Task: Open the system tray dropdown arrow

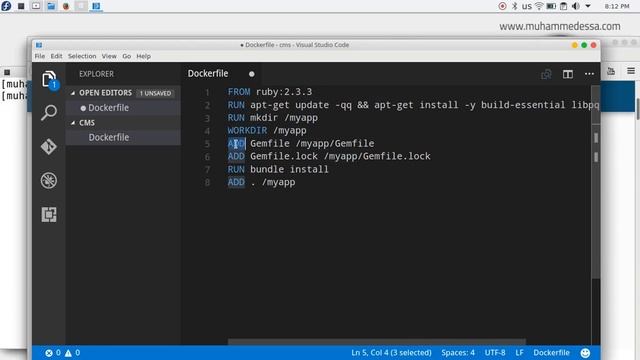Action: point(588,6)
